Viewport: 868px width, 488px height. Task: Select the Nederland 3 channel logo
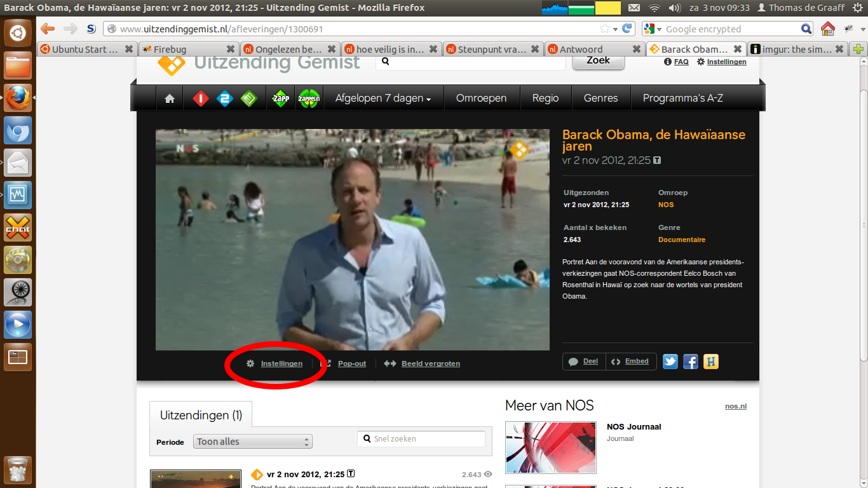(x=249, y=98)
